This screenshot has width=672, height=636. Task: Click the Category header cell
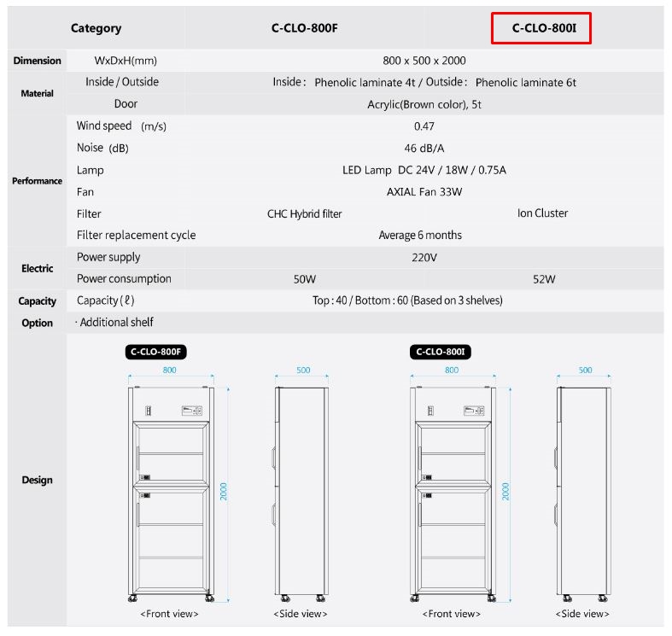click(96, 28)
